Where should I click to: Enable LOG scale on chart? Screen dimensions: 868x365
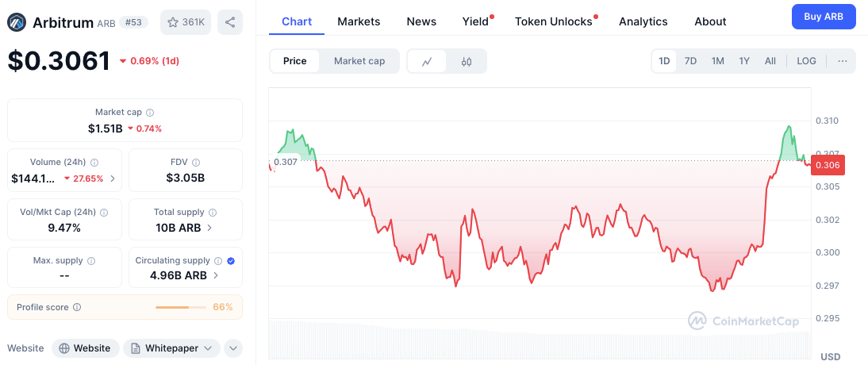tap(806, 61)
